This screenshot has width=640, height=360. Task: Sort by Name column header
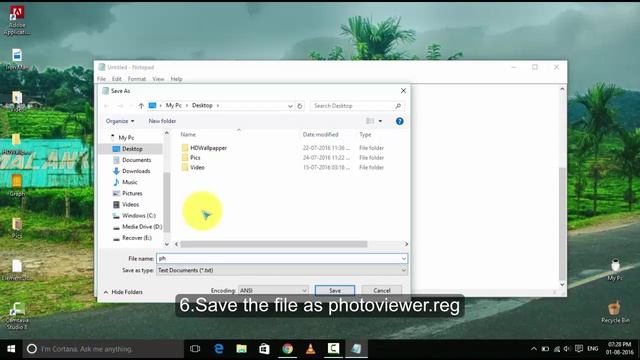(188, 134)
